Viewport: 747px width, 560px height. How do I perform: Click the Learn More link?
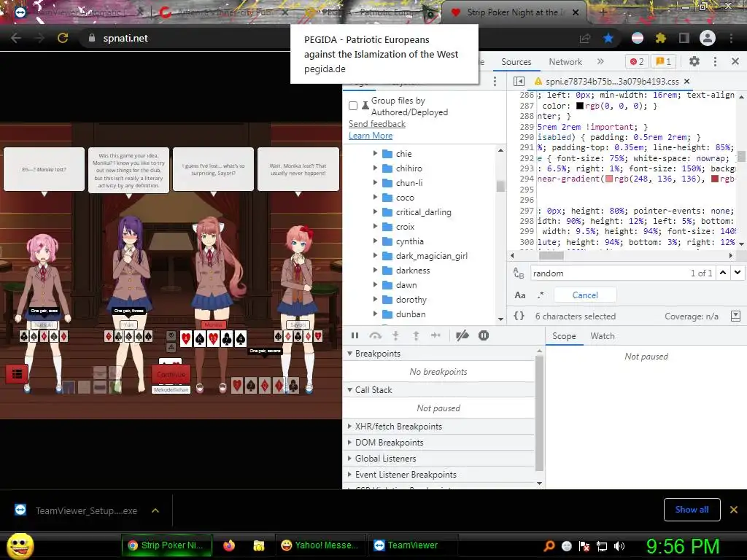(x=371, y=136)
